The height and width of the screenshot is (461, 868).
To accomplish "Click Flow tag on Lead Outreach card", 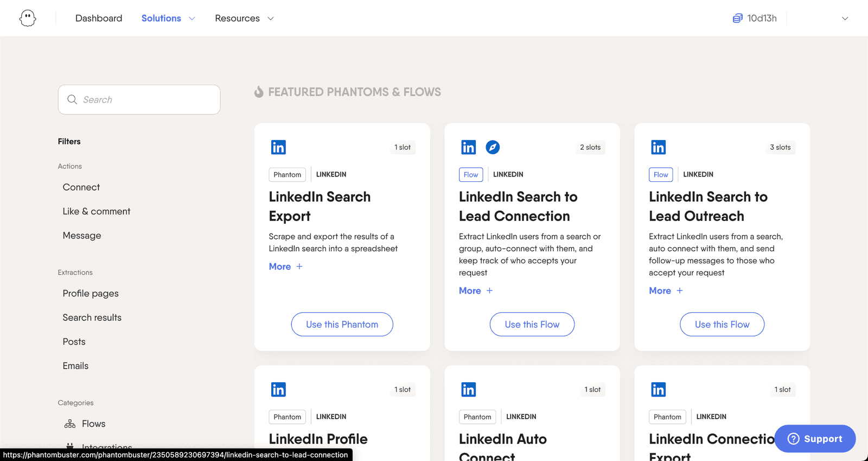I will pyautogui.click(x=661, y=174).
